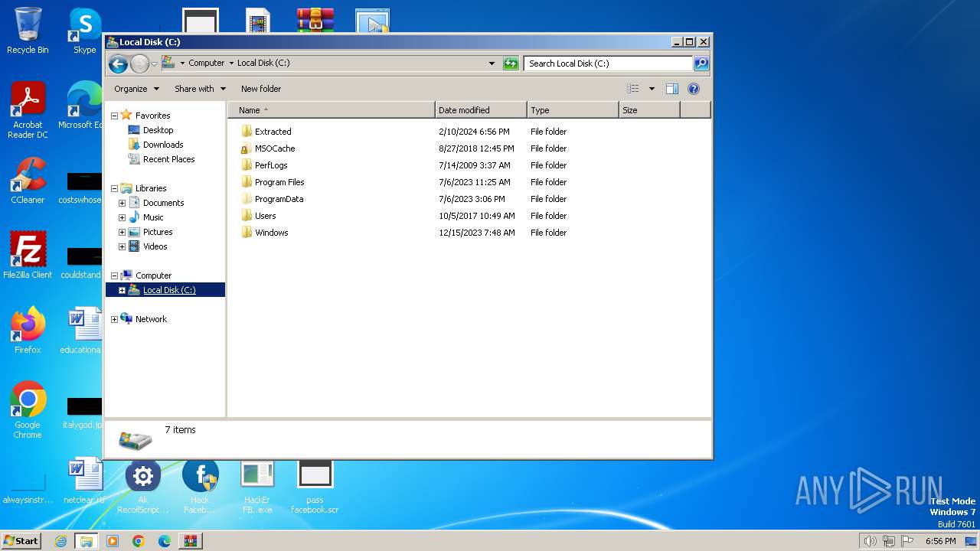Open the recent pages dropdown arrow
The image size is (980, 551).
pos(154,64)
